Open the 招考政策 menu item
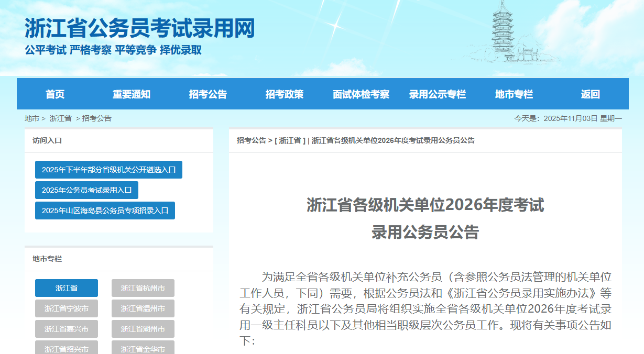The height and width of the screenshot is (354, 644). [285, 94]
